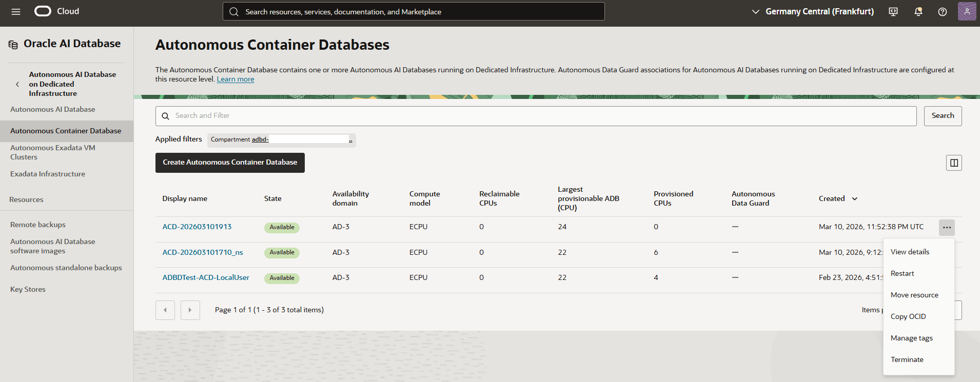Screen dimensions: 980x382
Task: Click the Search button
Action: pos(943,116)
